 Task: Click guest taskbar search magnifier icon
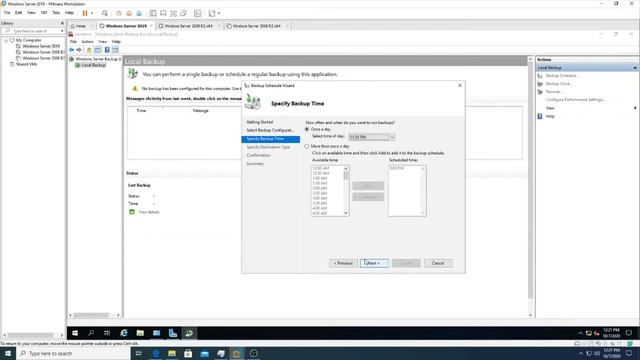tap(91, 333)
